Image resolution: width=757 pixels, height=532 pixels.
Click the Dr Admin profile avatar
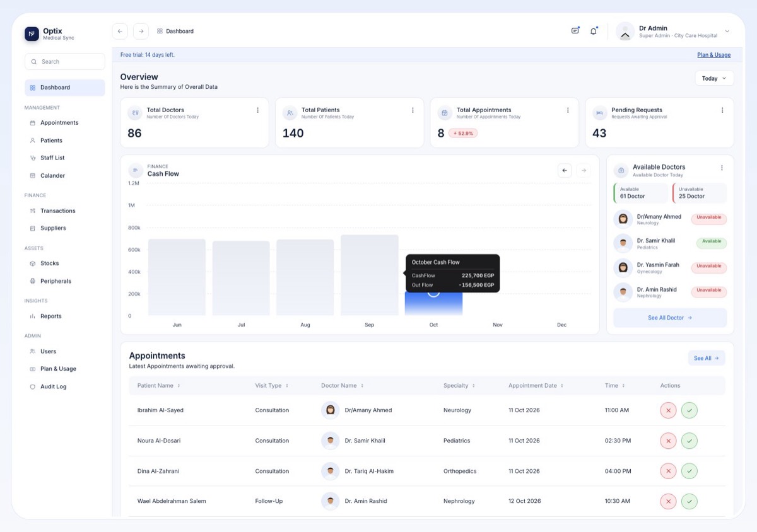(625, 32)
